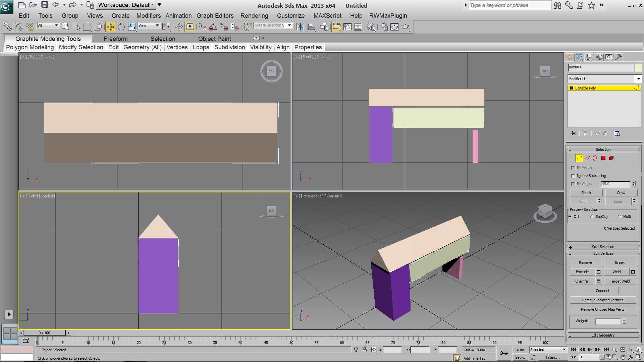Enable the Ignore Backfacing checkbox
This screenshot has height=362, width=644.
tap(573, 176)
